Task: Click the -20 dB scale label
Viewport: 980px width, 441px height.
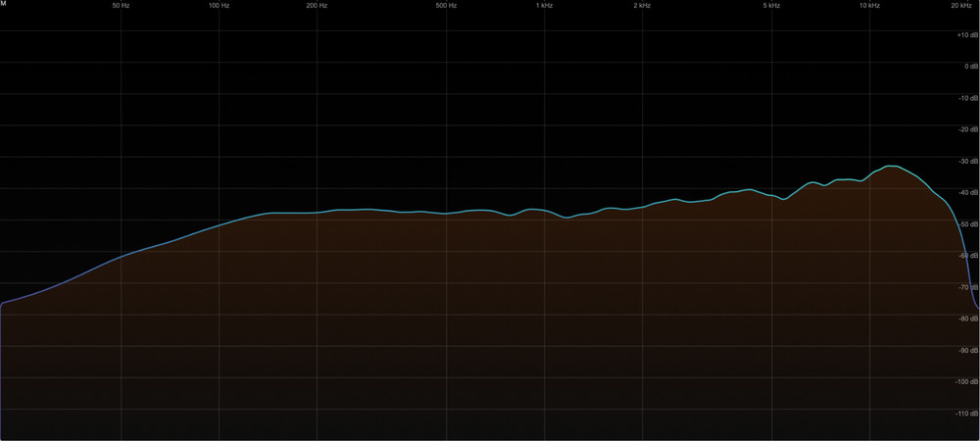Action: tap(965, 129)
